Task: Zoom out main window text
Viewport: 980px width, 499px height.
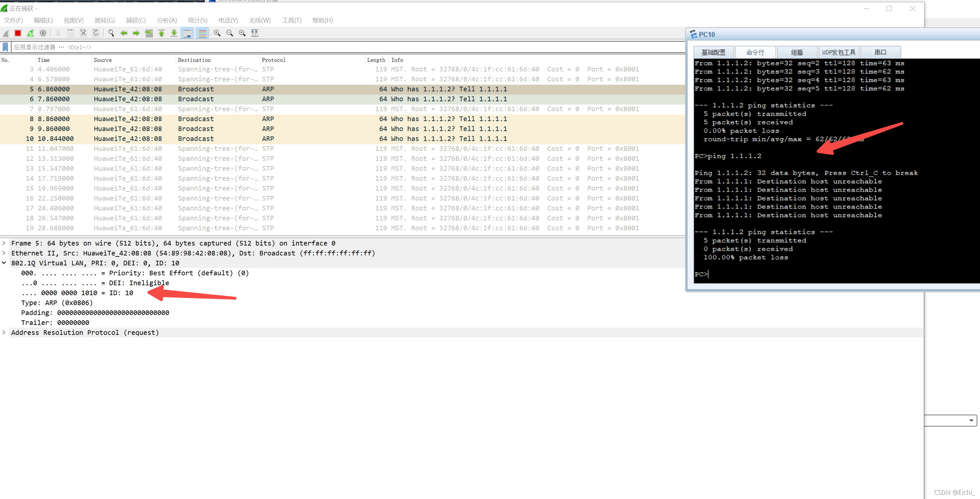Action: click(230, 33)
